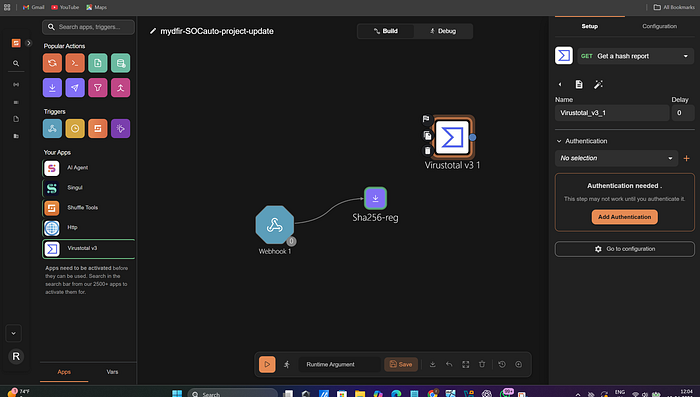Image resolution: width=700 pixels, height=397 pixels.
Task: Add the pink merge-arrows popular action
Action: (x=121, y=88)
